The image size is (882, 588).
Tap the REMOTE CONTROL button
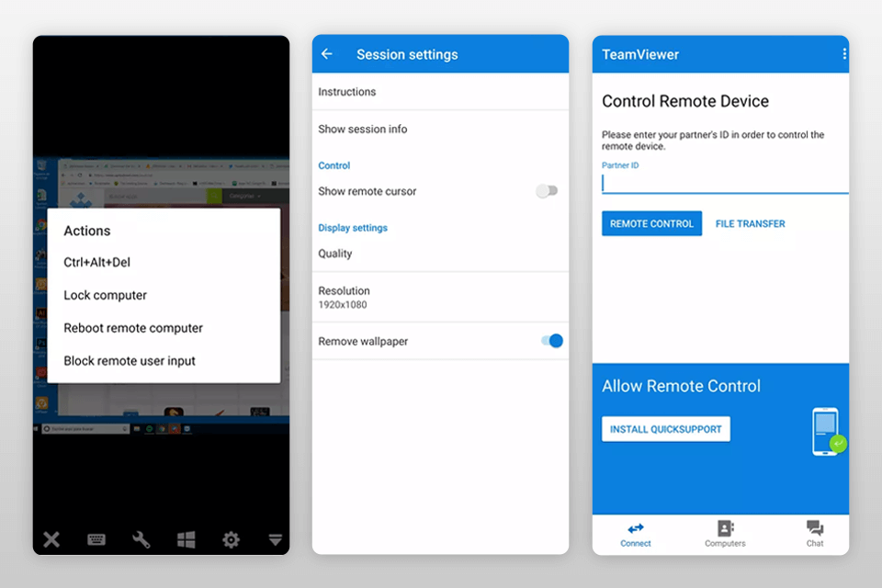651,223
